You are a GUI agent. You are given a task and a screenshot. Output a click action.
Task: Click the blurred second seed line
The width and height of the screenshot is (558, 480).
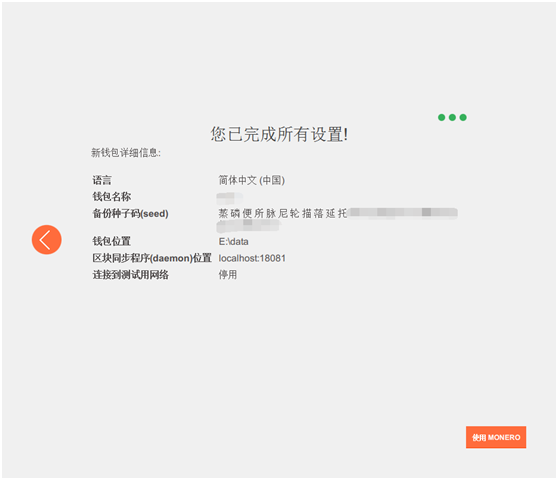[248, 225]
